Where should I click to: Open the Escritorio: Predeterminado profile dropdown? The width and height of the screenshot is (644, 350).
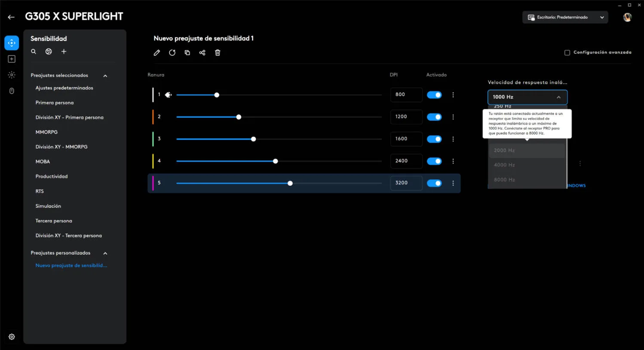565,17
